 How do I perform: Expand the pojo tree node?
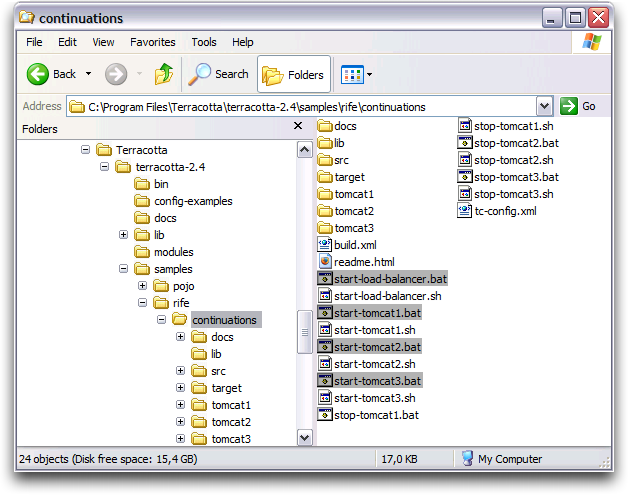[x=142, y=286]
